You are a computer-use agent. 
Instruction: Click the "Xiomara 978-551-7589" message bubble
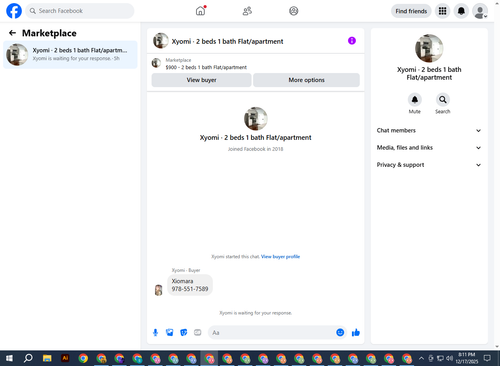190,285
